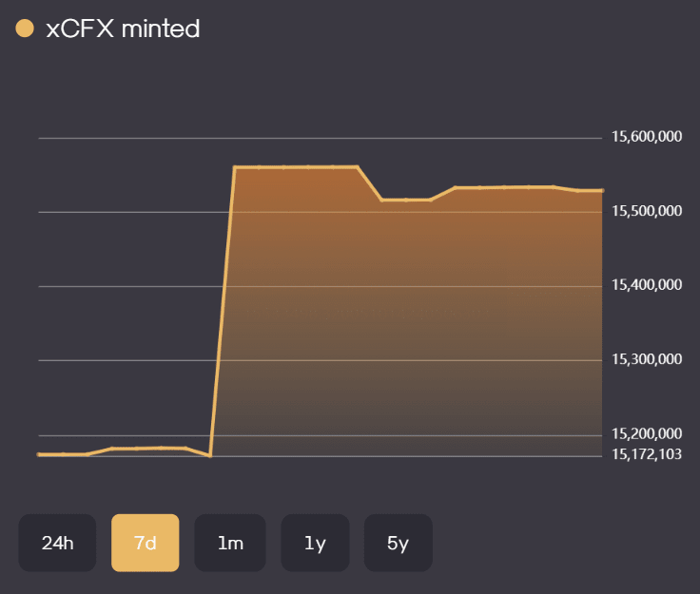Change chart range to 1y
700x594 pixels.
pos(315,543)
